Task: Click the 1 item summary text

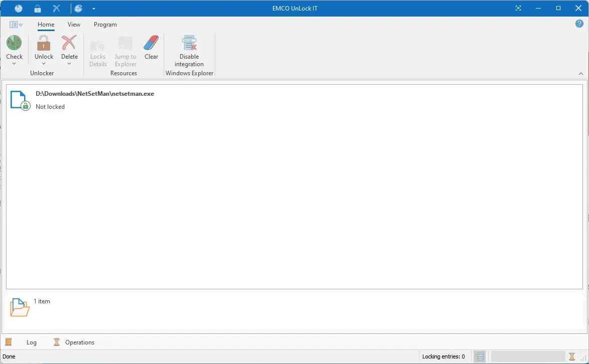Action: [x=42, y=301]
